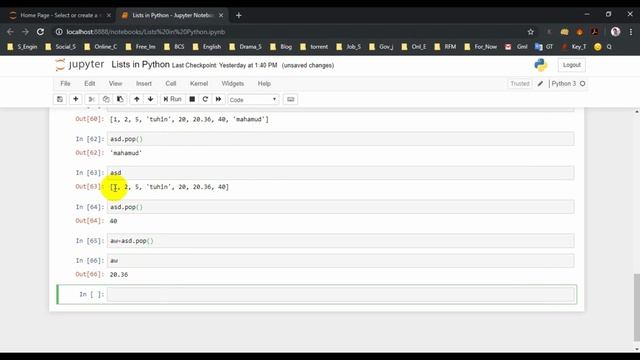640x360 pixels.
Task: Bookmark this page with the star icon
Action: (x=531, y=32)
